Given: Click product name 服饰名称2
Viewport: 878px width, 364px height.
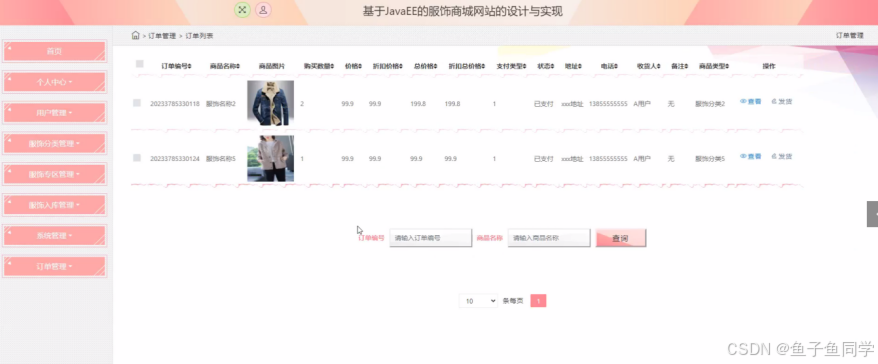Looking at the screenshot, I should pyautogui.click(x=221, y=104).
